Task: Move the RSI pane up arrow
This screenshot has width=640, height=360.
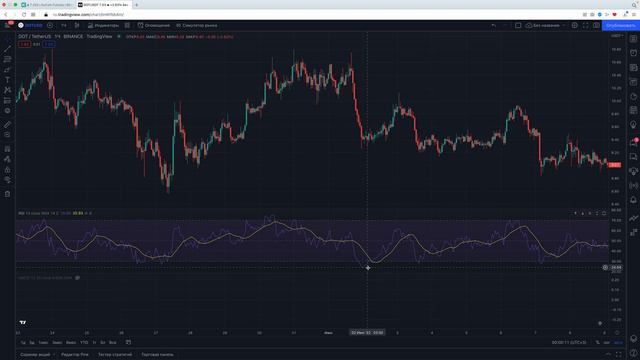Action: [x=576, y=213]
